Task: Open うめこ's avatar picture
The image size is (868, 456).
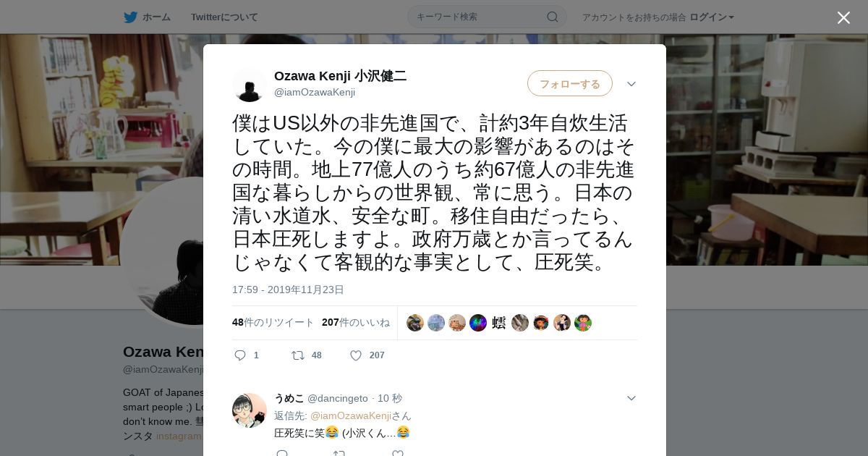Action: click(250, 410)
